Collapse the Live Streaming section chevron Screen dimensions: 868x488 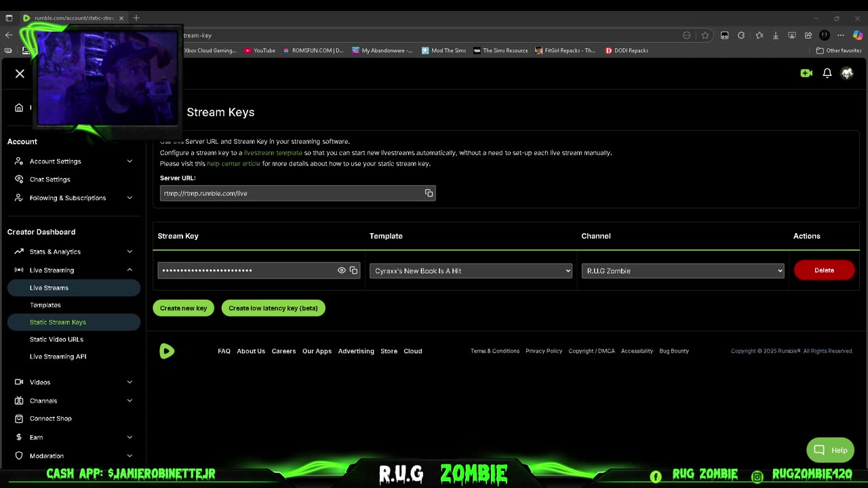pyautogui.click(x=130, y=270)
